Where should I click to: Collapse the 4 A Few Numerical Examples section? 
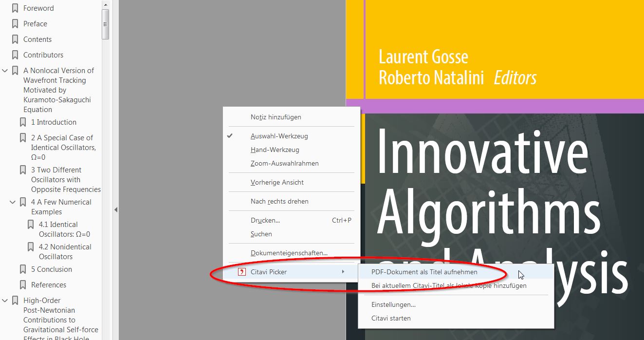(13, 202)
